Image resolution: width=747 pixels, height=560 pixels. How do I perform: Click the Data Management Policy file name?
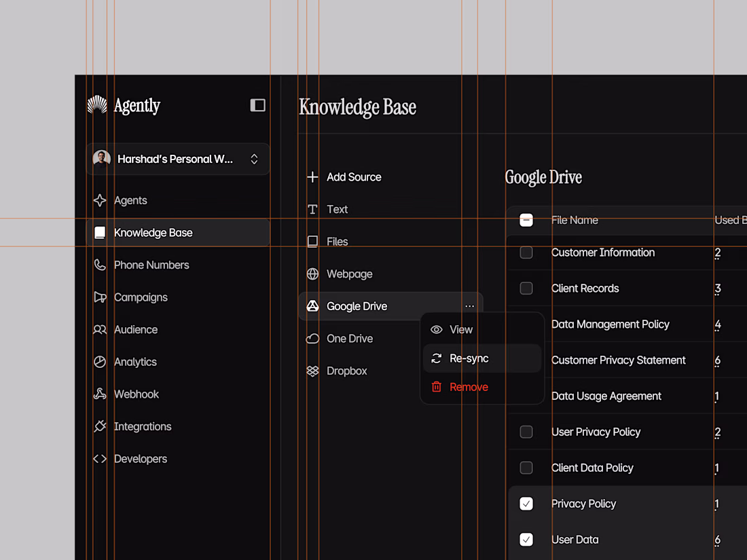pyautogui.click(x=611, y=324)
